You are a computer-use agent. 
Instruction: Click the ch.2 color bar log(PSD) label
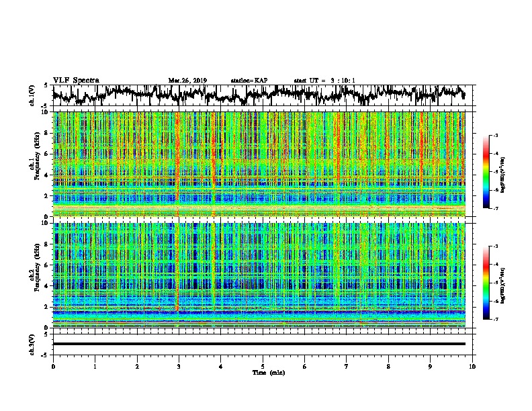pos(503,285)
